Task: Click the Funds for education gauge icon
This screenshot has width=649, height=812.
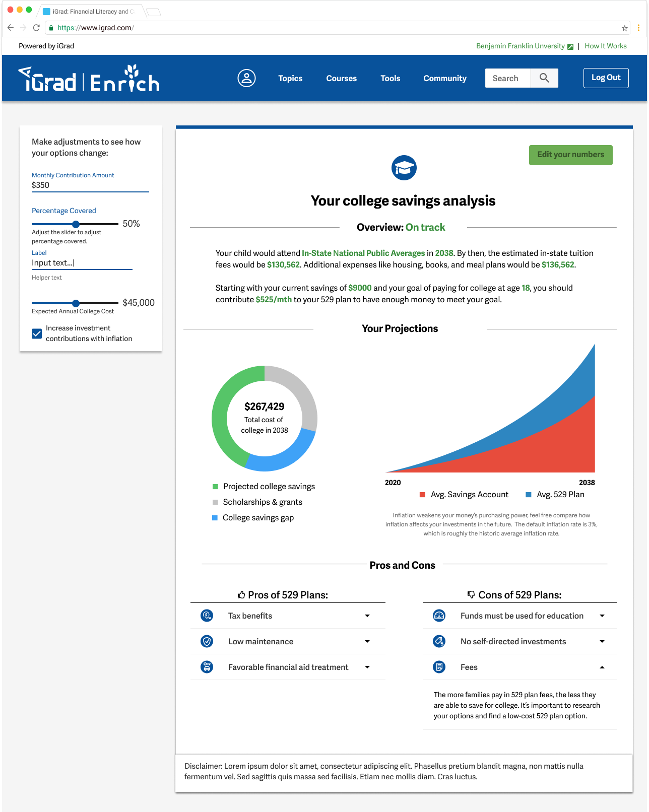Action: pos(439,615)
